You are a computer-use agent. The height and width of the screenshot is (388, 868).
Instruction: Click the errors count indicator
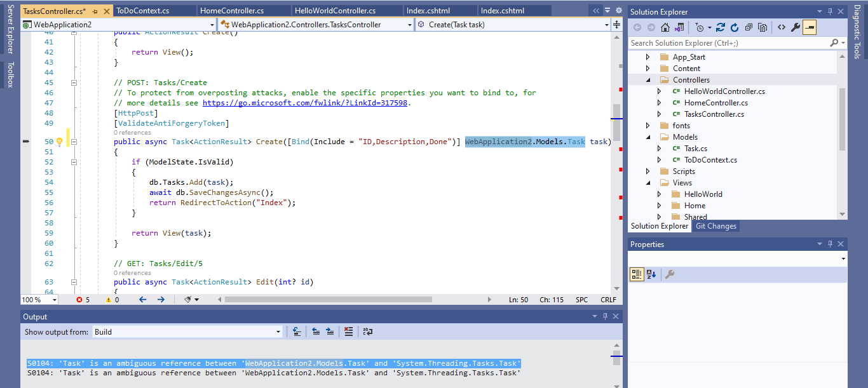pyautogui.click(x=83, y=300)
